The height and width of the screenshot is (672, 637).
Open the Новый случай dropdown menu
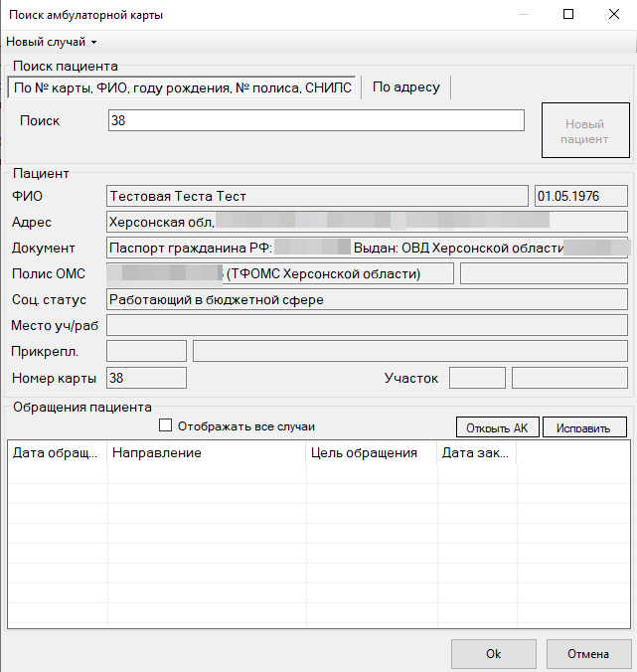[x=52, y=42]
